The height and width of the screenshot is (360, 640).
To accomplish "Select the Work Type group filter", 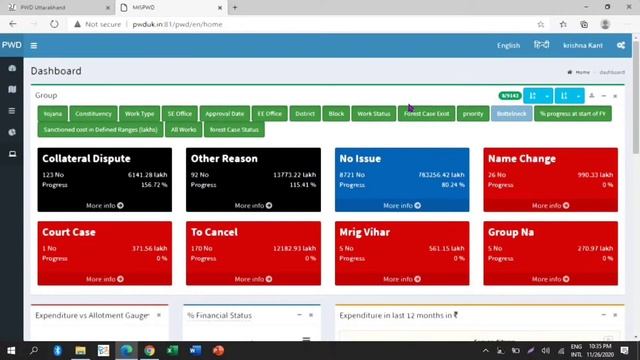I will (x=140, y=114).
